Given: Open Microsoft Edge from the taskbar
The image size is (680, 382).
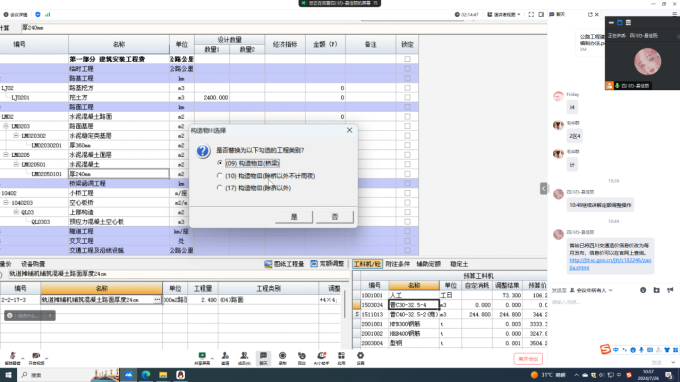Looking at the screenshot, I should pos(146,375).
